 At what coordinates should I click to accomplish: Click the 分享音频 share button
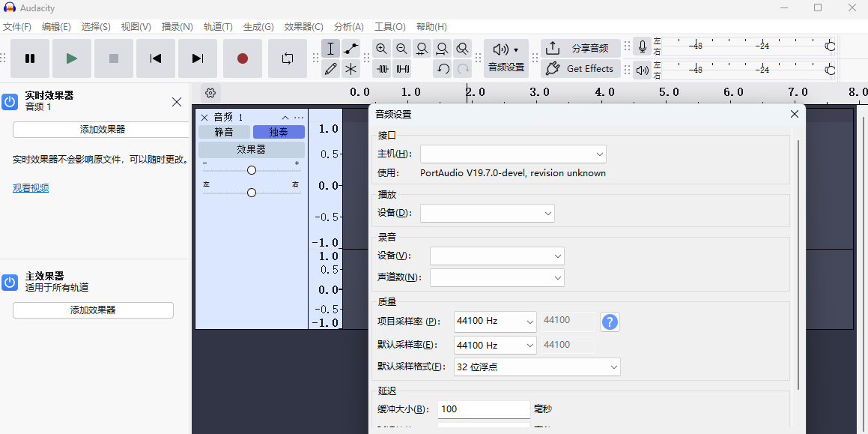[x=580, y=49]
